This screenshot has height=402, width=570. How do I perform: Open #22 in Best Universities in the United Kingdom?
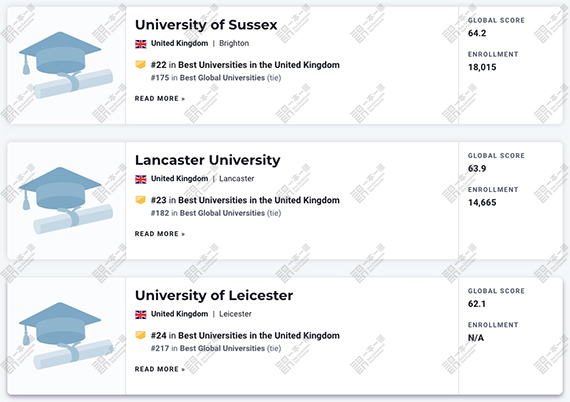coord(245,65)
